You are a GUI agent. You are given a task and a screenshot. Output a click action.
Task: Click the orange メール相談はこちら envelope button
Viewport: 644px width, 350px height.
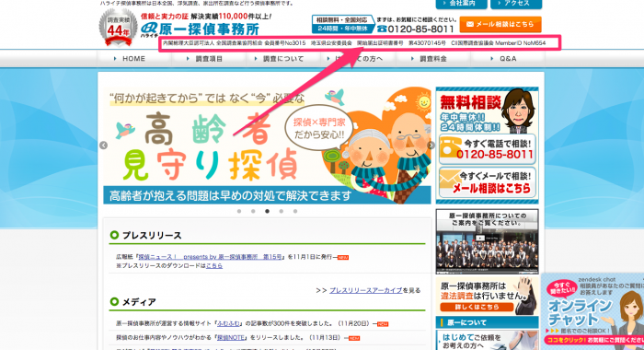click(x=500, y=24)
